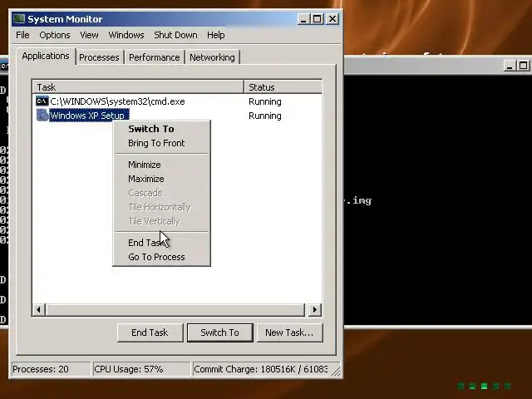Open the Shut Down menu
This screenshot has width=532, height=399.
click(175, 35)
